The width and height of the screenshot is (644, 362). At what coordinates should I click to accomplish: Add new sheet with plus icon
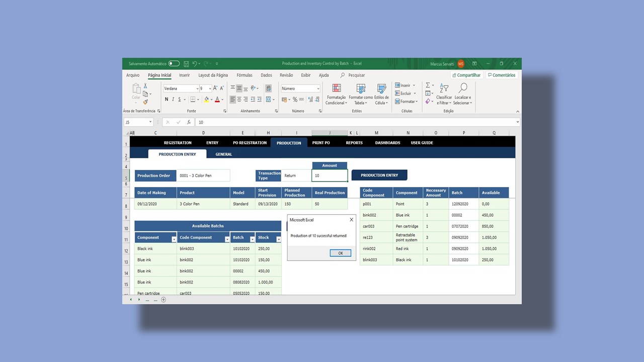[164, 300]
